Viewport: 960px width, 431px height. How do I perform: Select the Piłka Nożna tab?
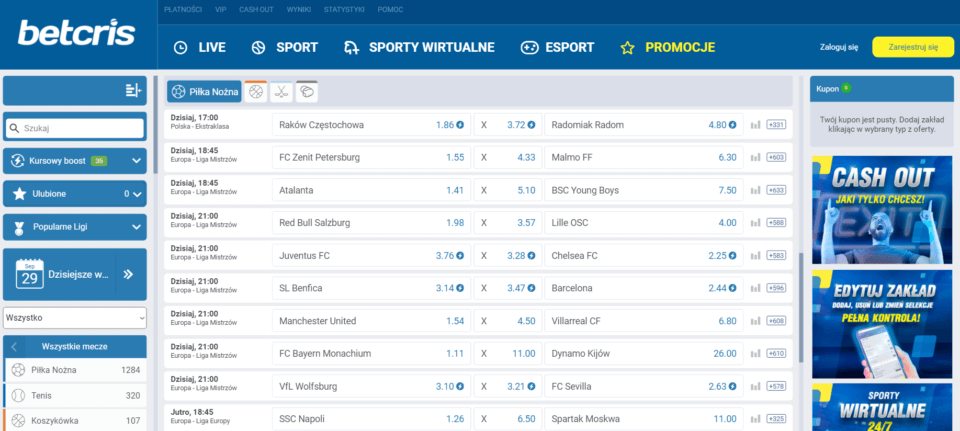pyautogui.click(x=204, y=92)
